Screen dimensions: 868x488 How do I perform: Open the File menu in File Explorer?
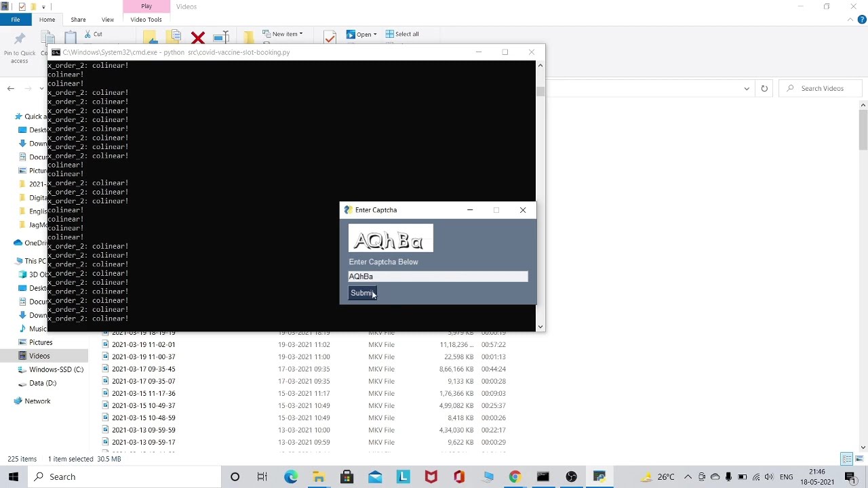(x=15, y=20)
